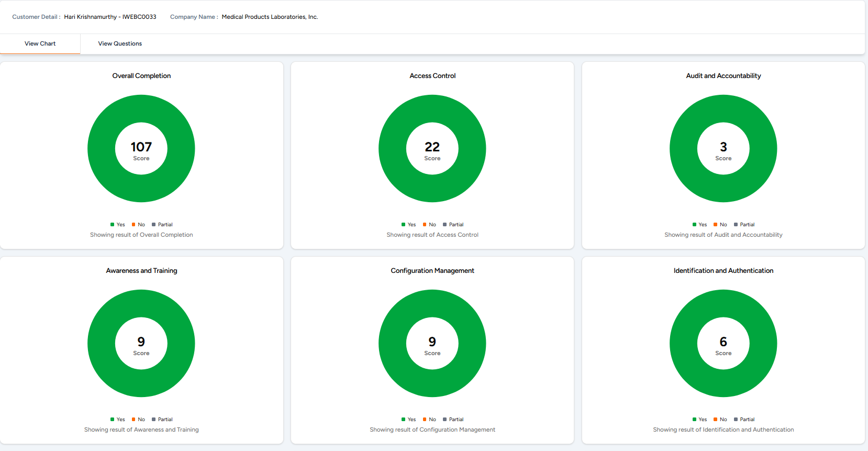Click 'Showing result of Audit and Accountability' caption
The height and width of the screenshot is (451, 868).
(x=724, y=235)
